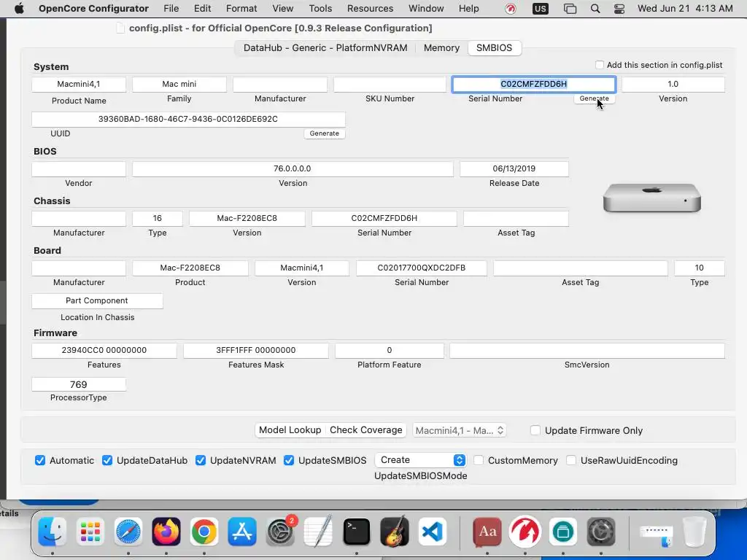Open the App Store dock icon
The height and width of the screenshot is (560, 747).
click(242, 532)
